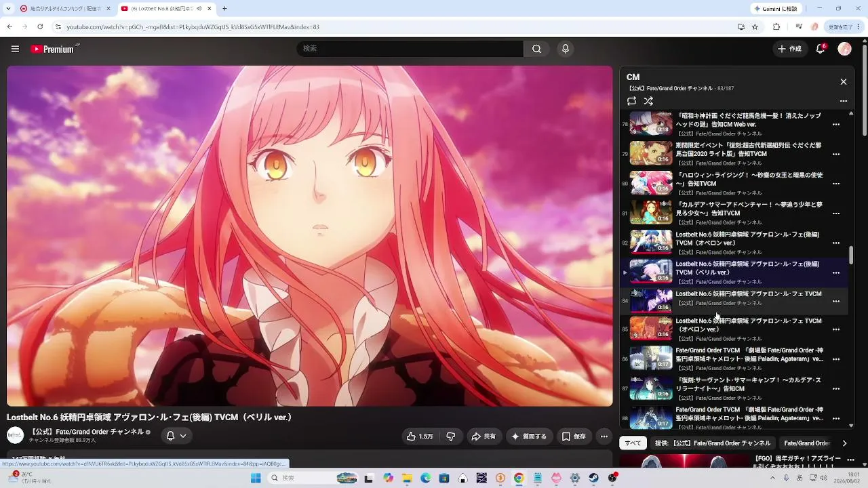Click the address bar URL
Image resolution: width=868 pixels, height=488 pixels.
[x=193, y=27]
